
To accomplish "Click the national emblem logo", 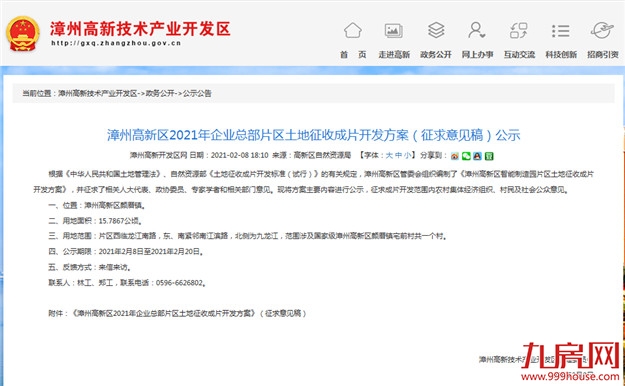I will pos(23,33).
